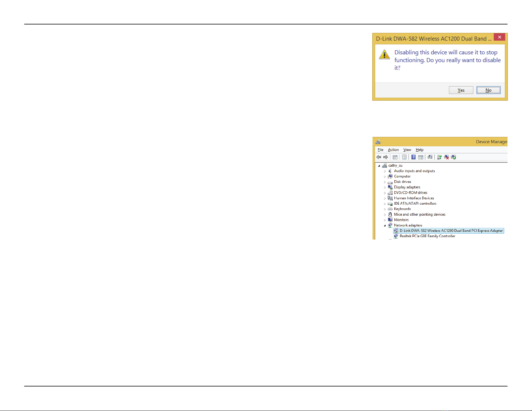This screenshot has height=411, width=532.
Task: Click the Enable device icon with green plus
Action: (453, 157)
